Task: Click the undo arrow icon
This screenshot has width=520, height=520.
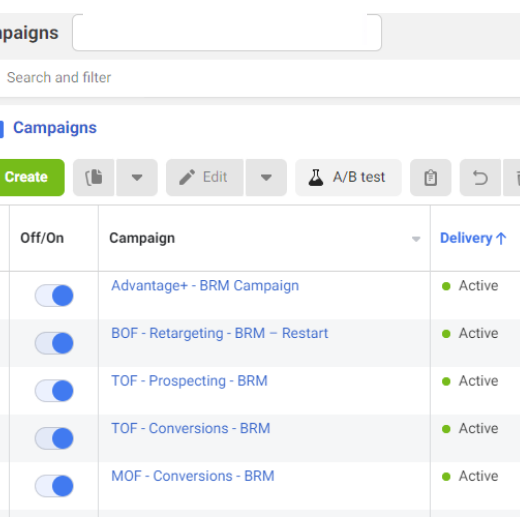Action: pos(480,177)
